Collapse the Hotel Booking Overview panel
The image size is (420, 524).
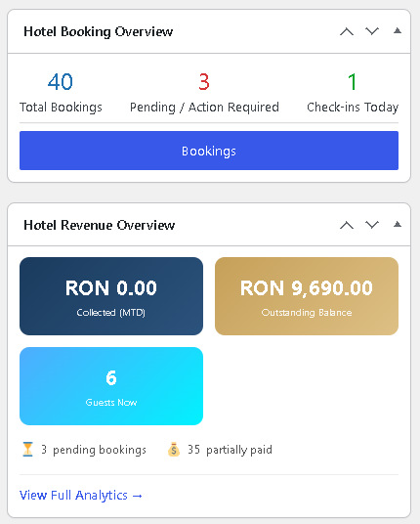click(397, 31)
